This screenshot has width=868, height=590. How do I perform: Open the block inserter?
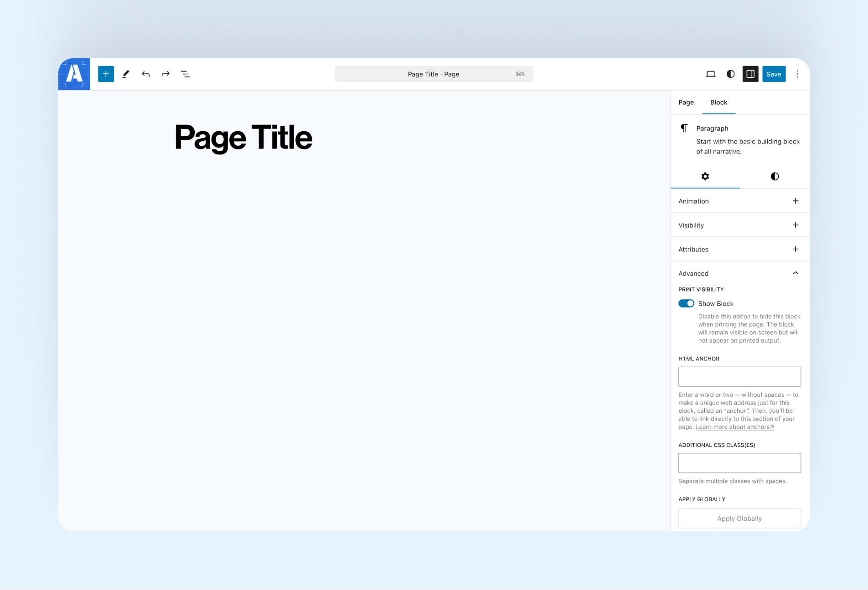(106, 74)
